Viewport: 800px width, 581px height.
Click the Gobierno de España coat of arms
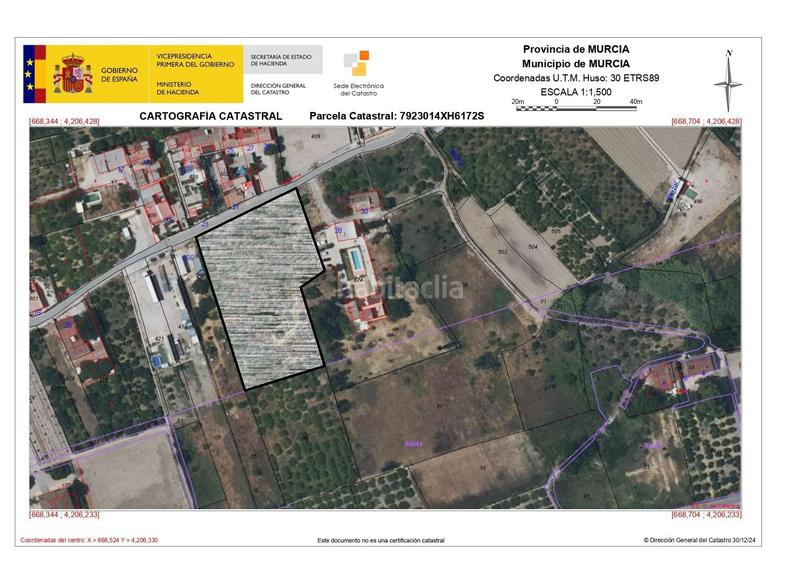73,74
